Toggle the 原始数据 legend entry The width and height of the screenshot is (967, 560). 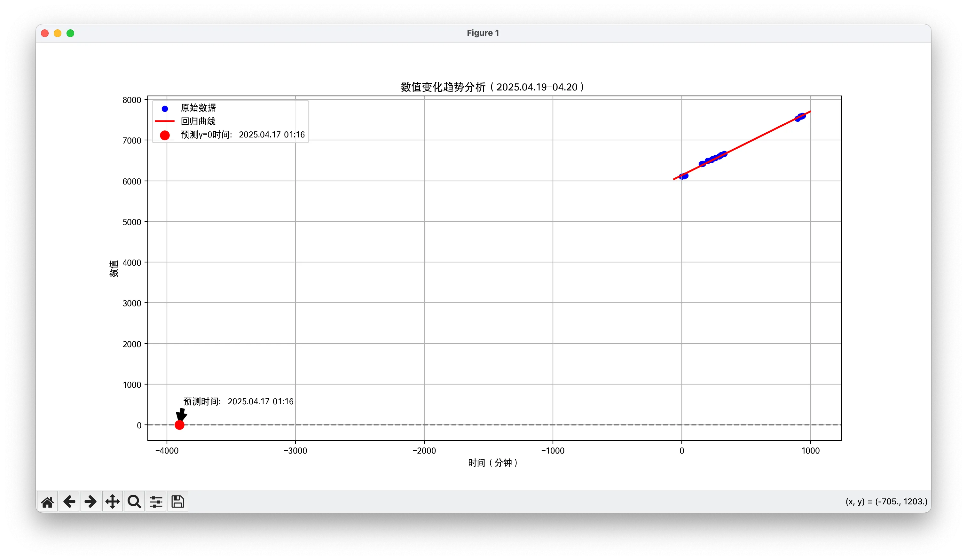point(198,108)
